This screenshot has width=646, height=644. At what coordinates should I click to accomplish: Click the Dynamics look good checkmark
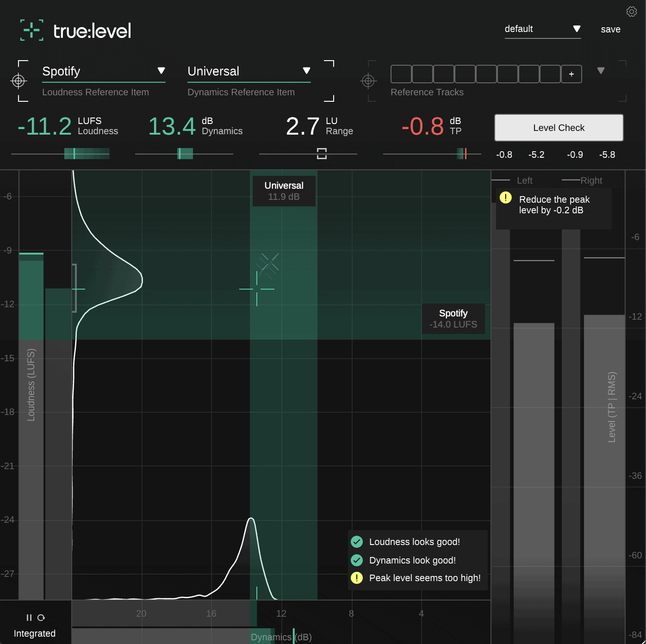pyautogui.click(x=357, y=560)
